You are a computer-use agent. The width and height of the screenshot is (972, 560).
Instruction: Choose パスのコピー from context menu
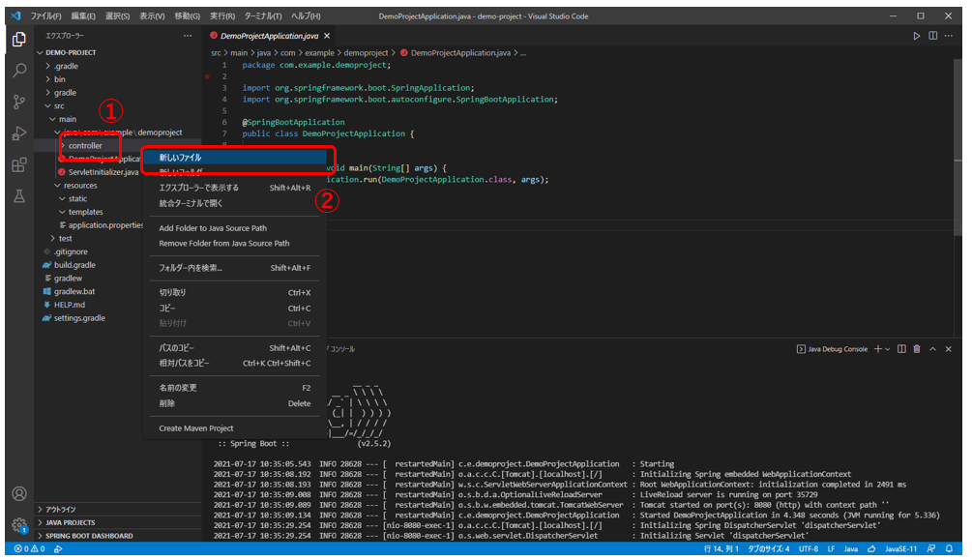[234, 348]
